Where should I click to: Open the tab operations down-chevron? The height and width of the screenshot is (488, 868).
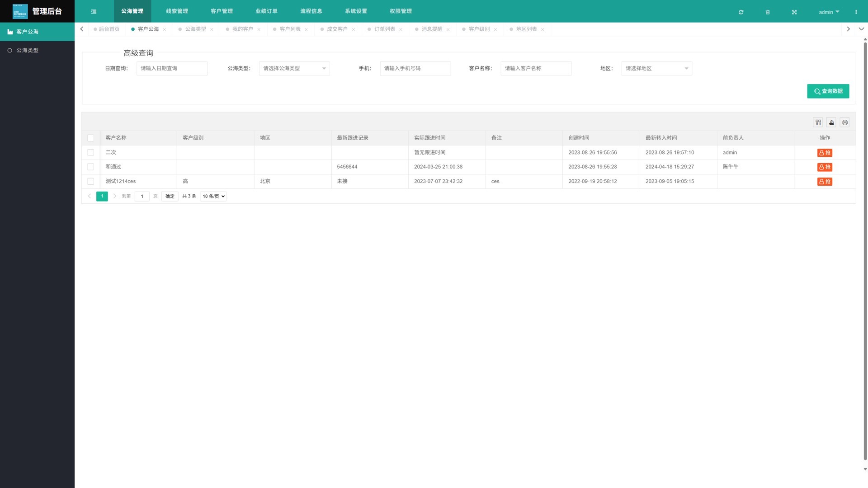pyautogui.click(x=861, y=29)
